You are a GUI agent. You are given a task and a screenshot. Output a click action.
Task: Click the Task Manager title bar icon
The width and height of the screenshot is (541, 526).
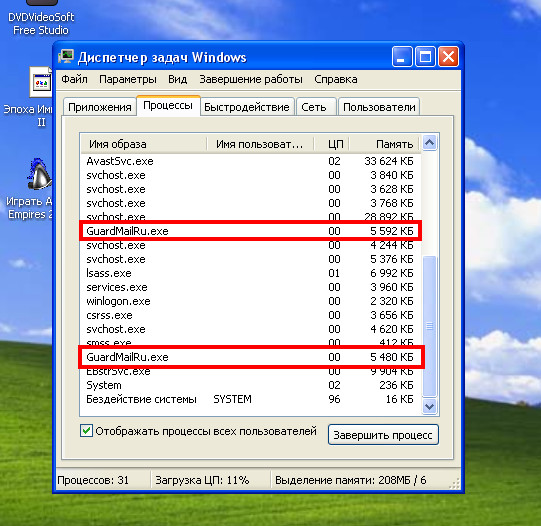pyautogui.click(x=66, y=57)
